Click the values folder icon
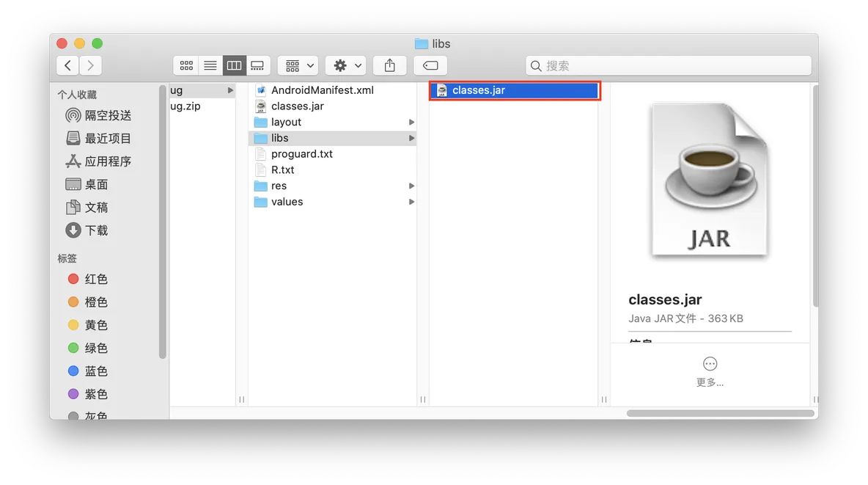868x485 pixels. 261,202
